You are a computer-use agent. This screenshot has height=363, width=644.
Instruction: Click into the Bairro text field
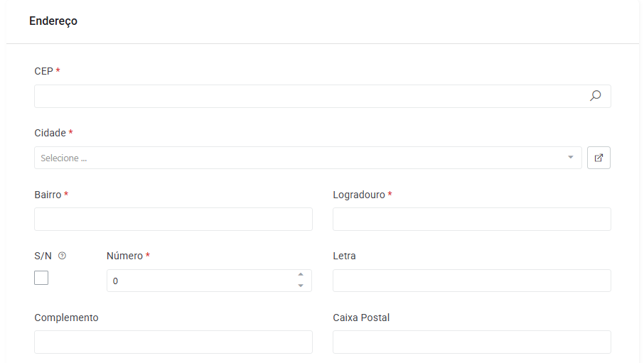[173, 220]
